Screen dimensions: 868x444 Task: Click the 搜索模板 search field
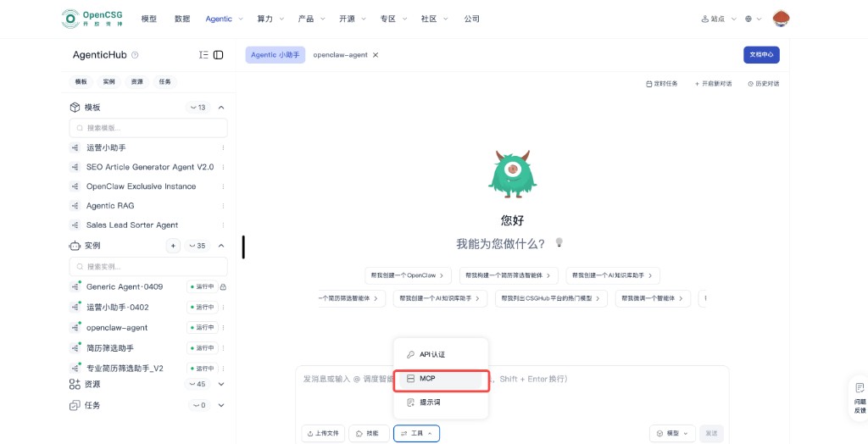tap(148, 128)
